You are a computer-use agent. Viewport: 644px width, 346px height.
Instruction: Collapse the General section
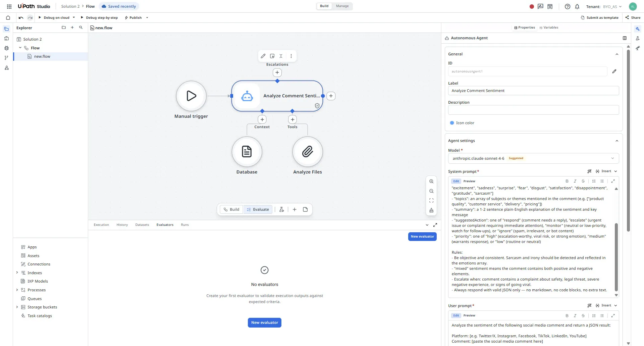point(617,54)
